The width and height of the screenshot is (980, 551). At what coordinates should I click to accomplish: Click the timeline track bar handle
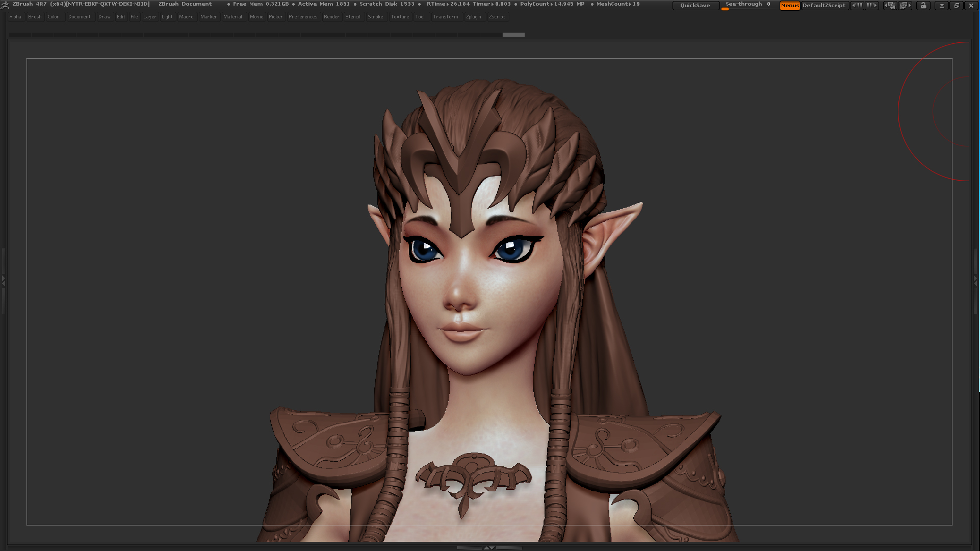pyautogui.click(x=513, y=35)
